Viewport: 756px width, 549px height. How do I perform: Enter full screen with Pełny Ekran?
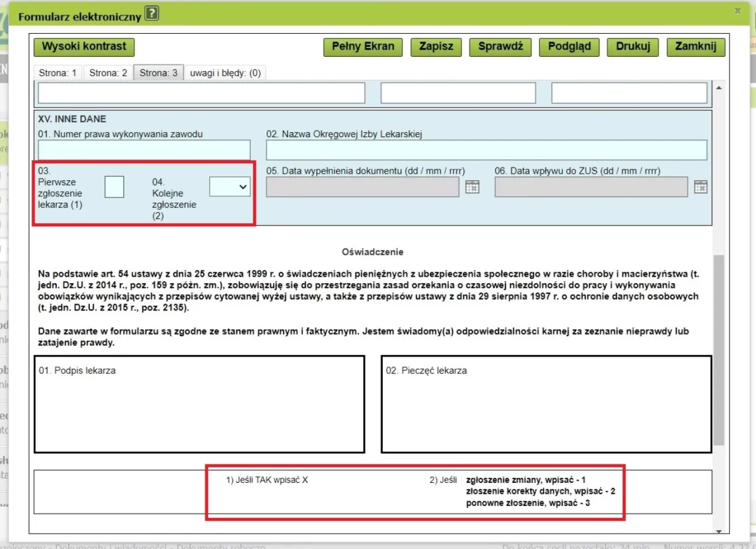tap(363, 47)
